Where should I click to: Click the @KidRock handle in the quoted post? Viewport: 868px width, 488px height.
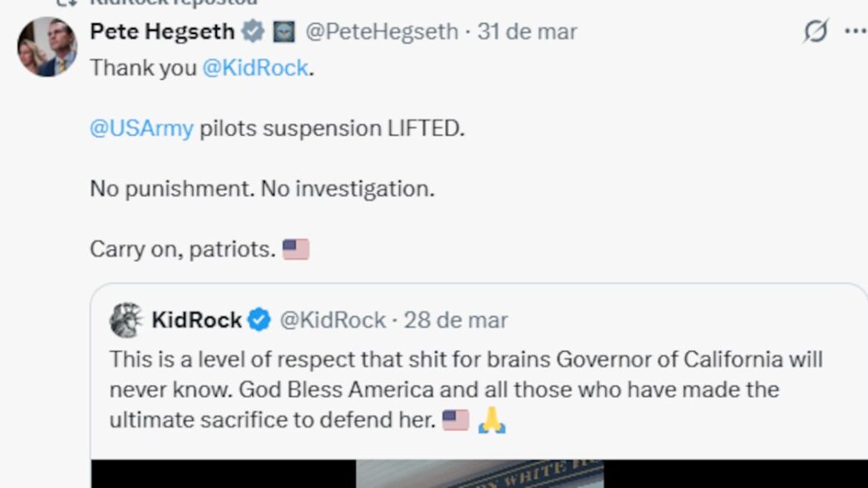coord(333,320)
